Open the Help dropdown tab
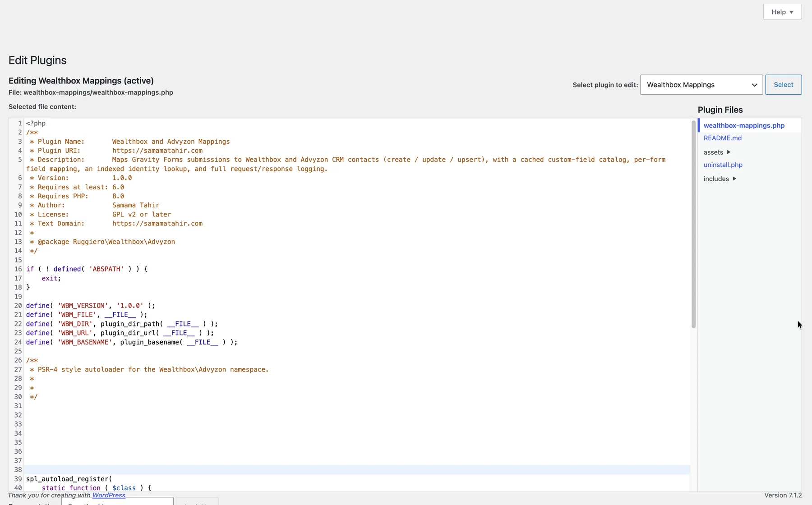This screenshot has width=812, height=505. tap(782, 12)
